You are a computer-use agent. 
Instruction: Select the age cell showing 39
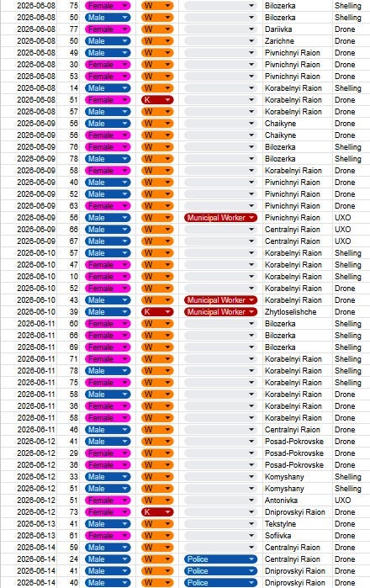tap(69, 312)
